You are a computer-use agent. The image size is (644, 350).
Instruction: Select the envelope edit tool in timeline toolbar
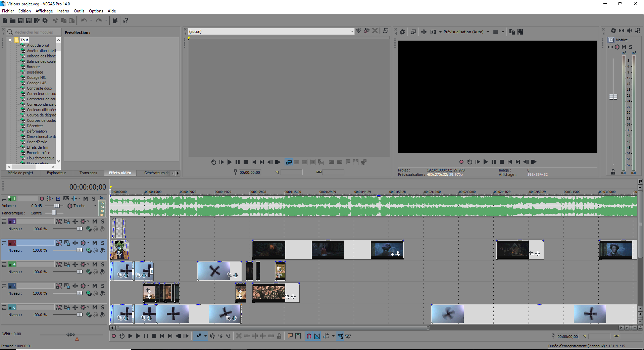[212, 336]
